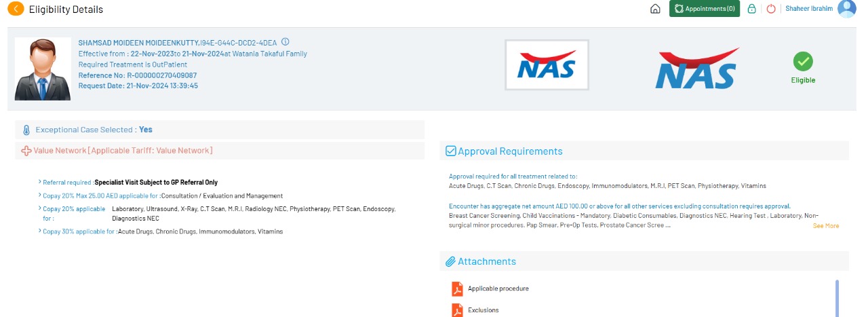This screenshot has width=868, height=317.
Task: Click the green Eligible check icon
Action: 803,62
